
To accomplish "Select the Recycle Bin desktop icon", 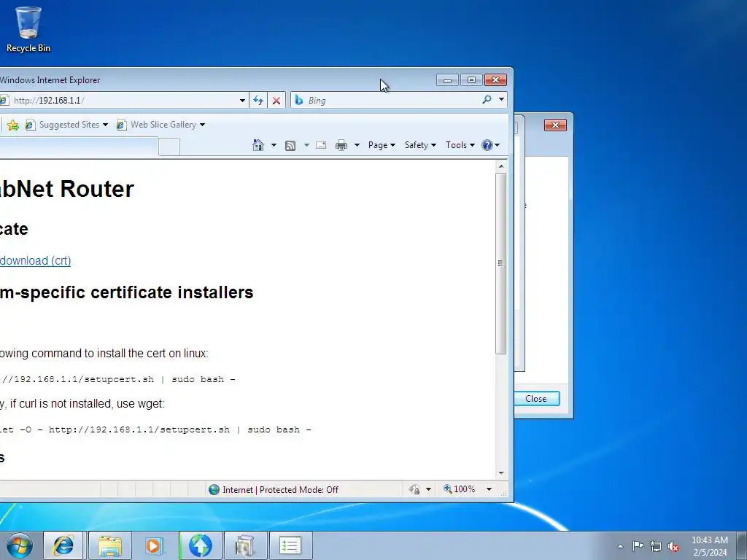I will click(28, 29).
